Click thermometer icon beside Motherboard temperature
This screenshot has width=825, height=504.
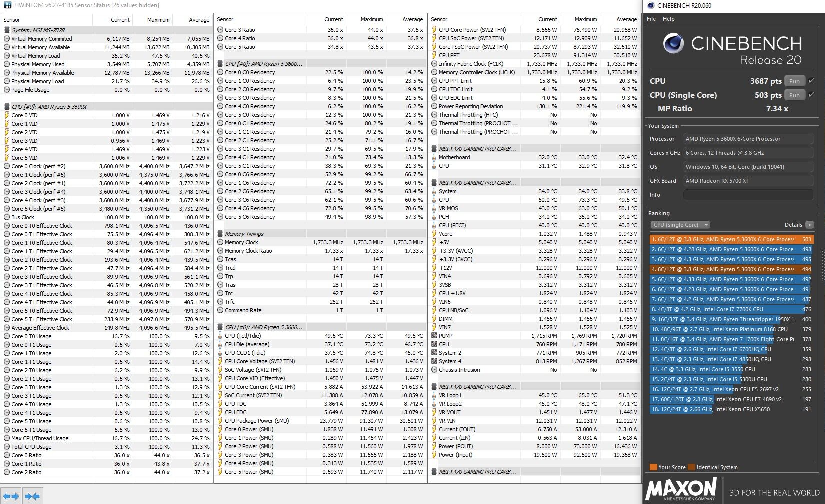[434, 157]
